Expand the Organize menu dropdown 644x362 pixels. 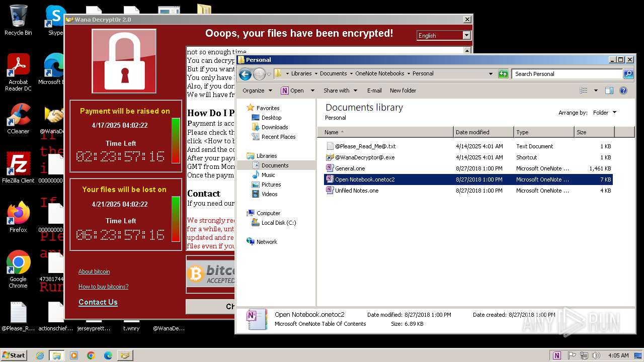point(257,90)
